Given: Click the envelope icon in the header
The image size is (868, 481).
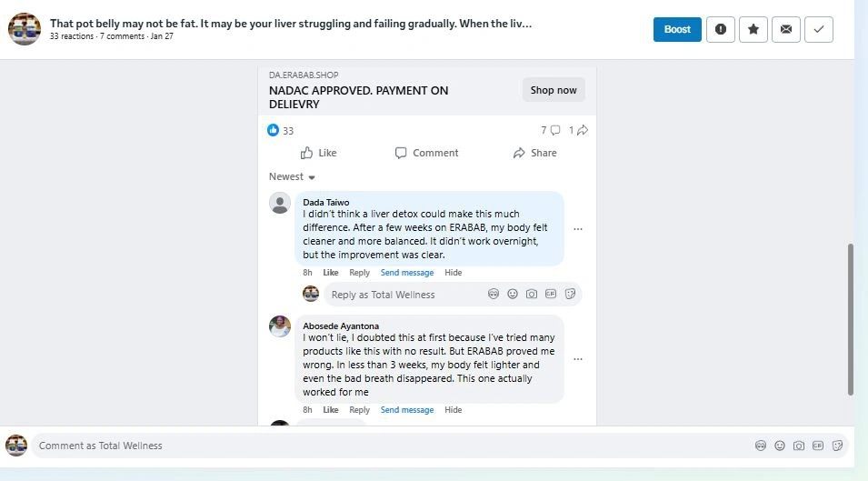Looking at the screenshot, I should (786, 29).
